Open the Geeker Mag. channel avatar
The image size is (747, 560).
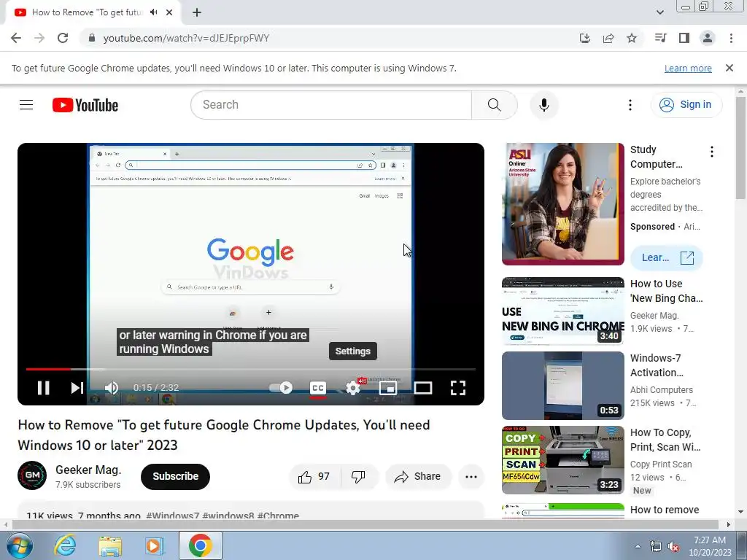point(32,475)
